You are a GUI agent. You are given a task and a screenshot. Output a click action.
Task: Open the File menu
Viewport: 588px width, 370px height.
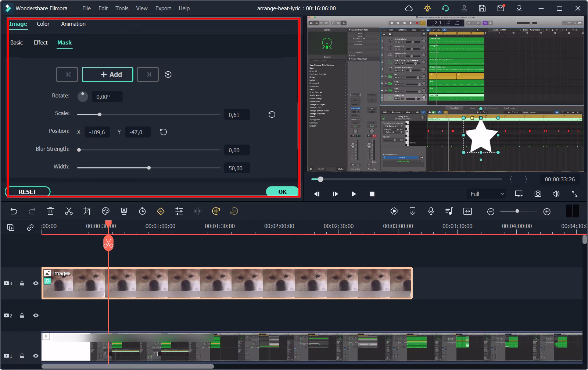[x=86, y=8]
